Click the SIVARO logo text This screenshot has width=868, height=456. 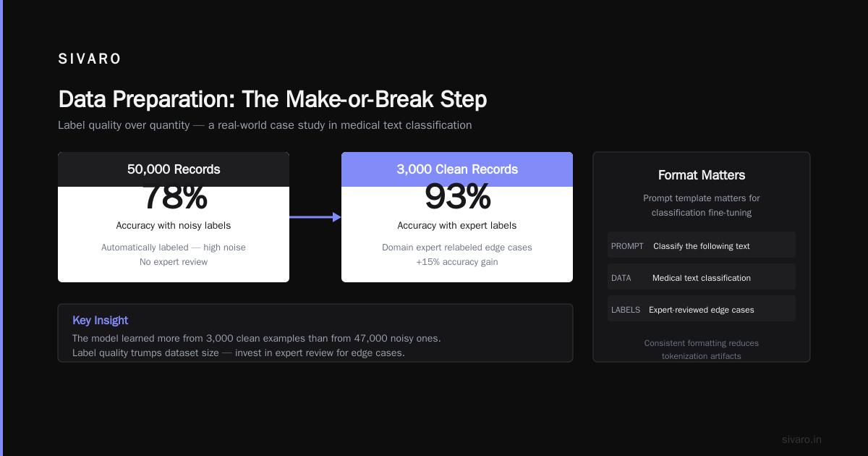pos(90,59)
